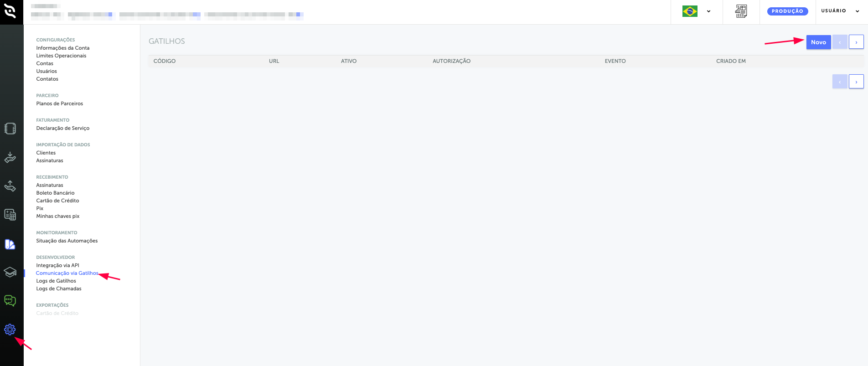Open Logs de Gatilhos
Screen dimensions: 868x366
click(x=56, y=281)
